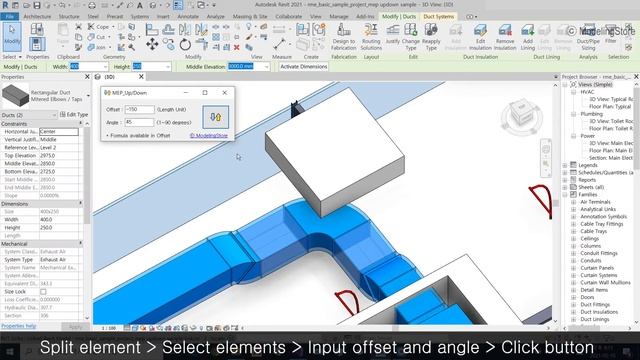Click the Filter selection icon
Image resolution: width=640 pixels, height=360 pixels.
(611, 34)
